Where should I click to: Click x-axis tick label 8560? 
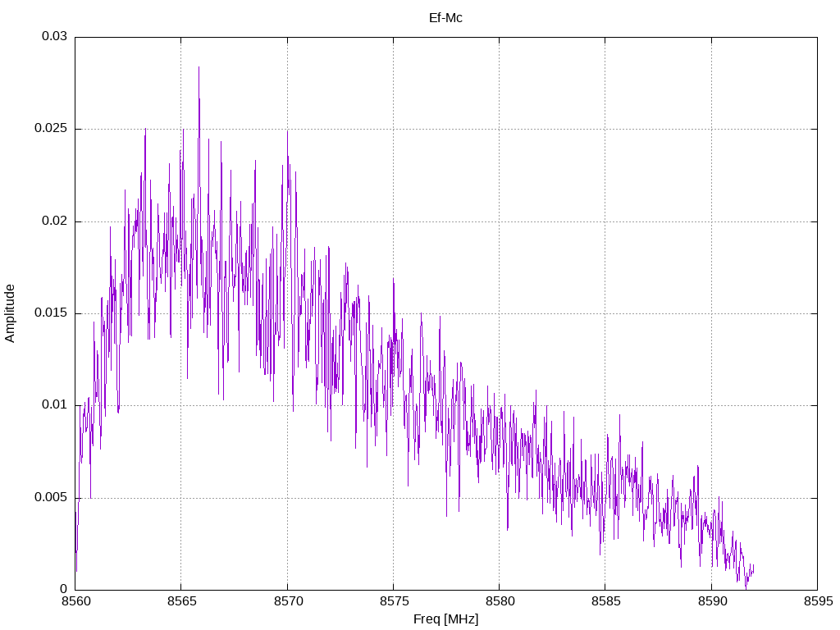click(x=75, y=601)
